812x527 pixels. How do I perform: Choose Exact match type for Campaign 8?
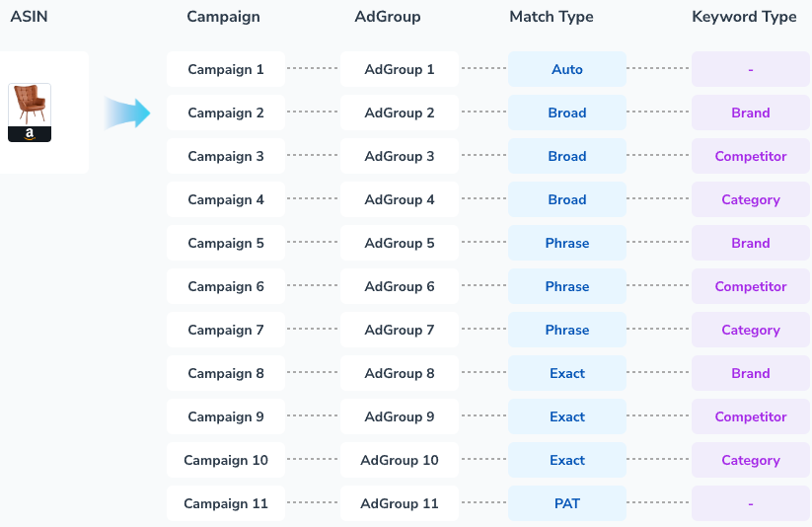pos(567,374)
